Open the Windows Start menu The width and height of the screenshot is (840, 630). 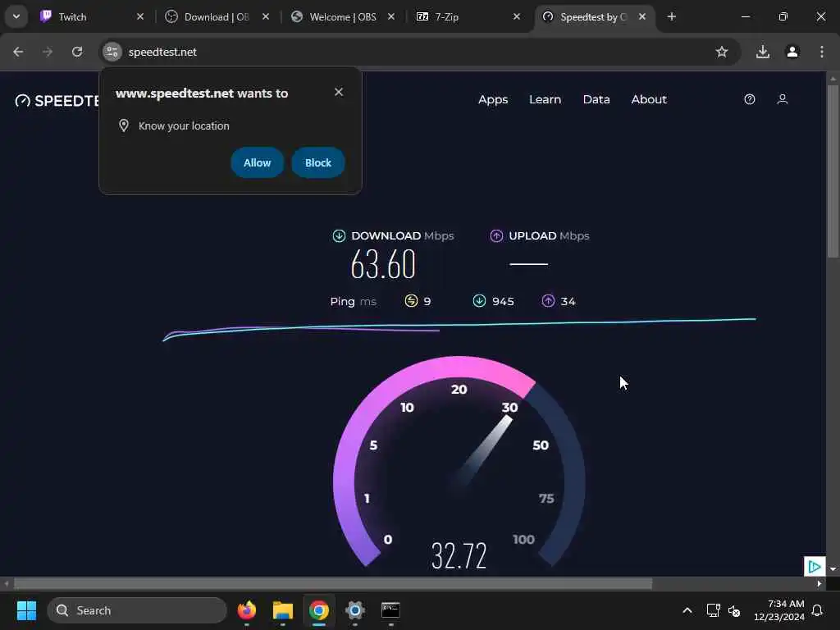(26, 610)
